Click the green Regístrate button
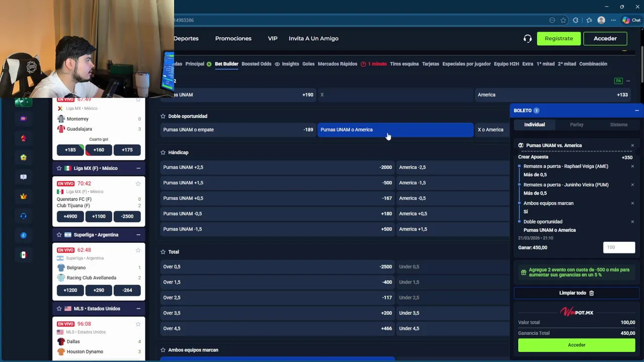 (558, 39)
